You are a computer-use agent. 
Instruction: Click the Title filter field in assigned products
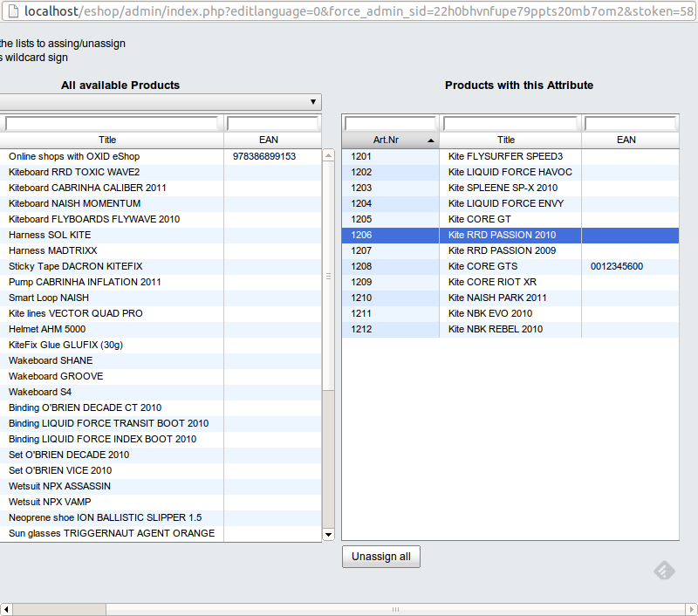click(510, 123)
